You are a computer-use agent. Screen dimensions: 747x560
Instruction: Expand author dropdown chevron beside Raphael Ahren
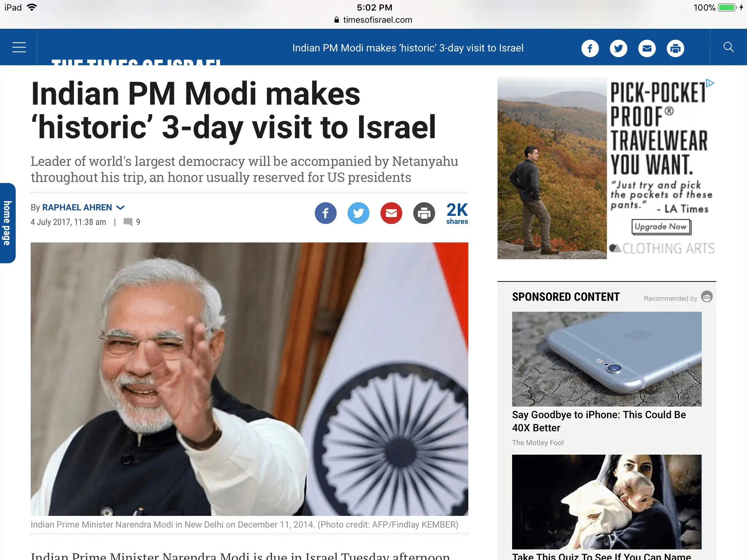point(120,207)
